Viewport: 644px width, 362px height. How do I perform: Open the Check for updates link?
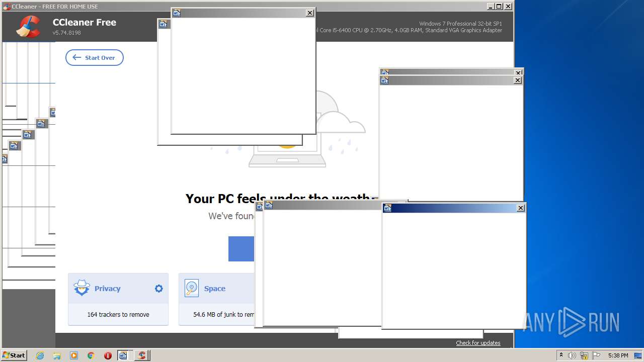pyautogui.click(x=478, y=343)
